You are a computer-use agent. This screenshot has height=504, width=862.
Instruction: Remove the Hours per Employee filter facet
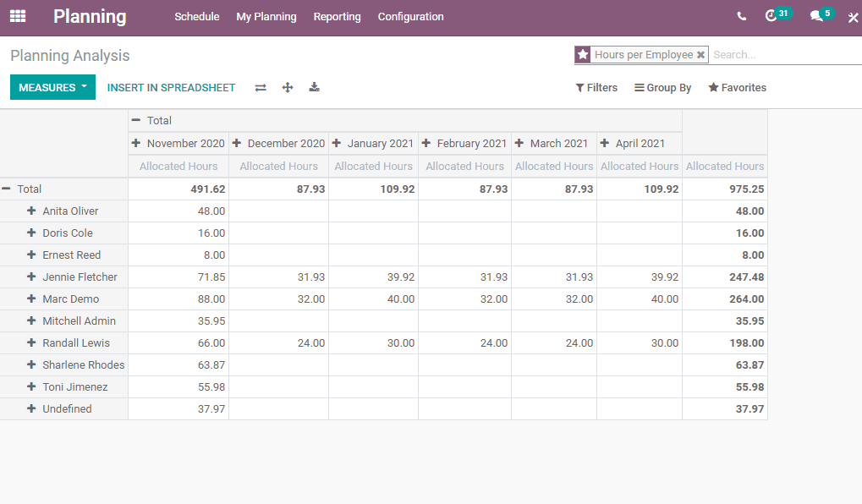coord(700,54)
